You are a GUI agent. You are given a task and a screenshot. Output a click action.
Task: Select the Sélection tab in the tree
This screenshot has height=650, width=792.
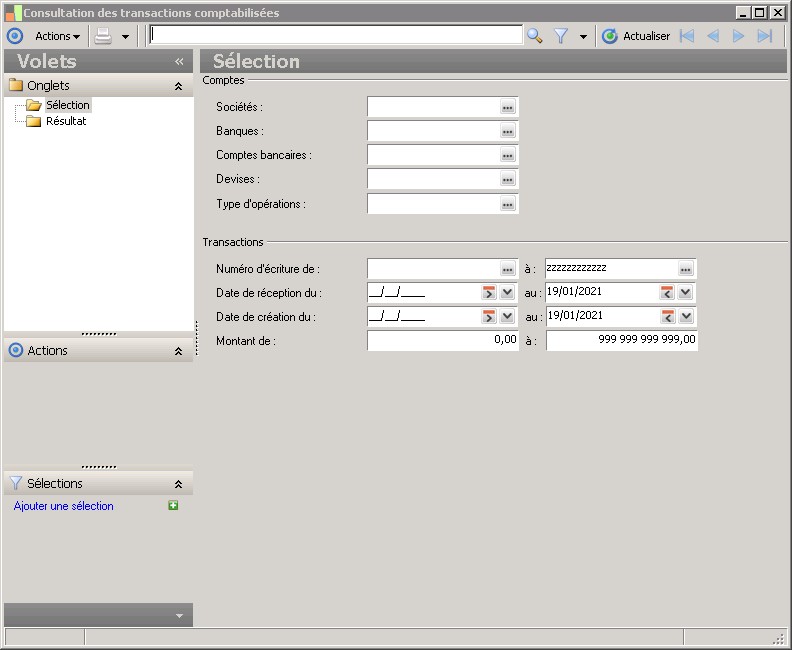(x=67, y=105)
